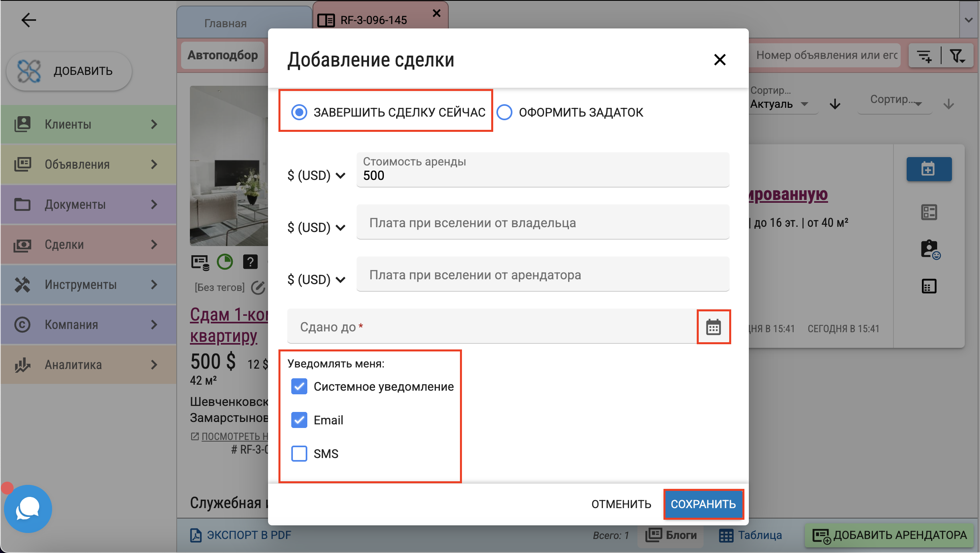Open the Клиенты sidebar section
This screenshot has width=980, height=553.
[x=89, y=124]
